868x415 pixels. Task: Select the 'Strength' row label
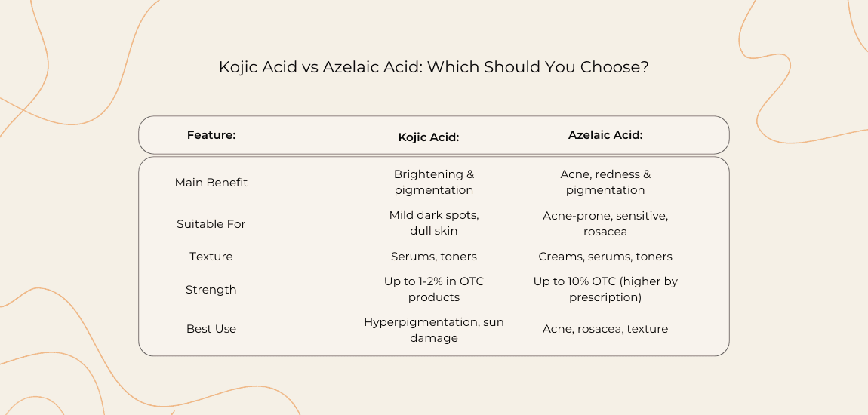tap(211, 290)
